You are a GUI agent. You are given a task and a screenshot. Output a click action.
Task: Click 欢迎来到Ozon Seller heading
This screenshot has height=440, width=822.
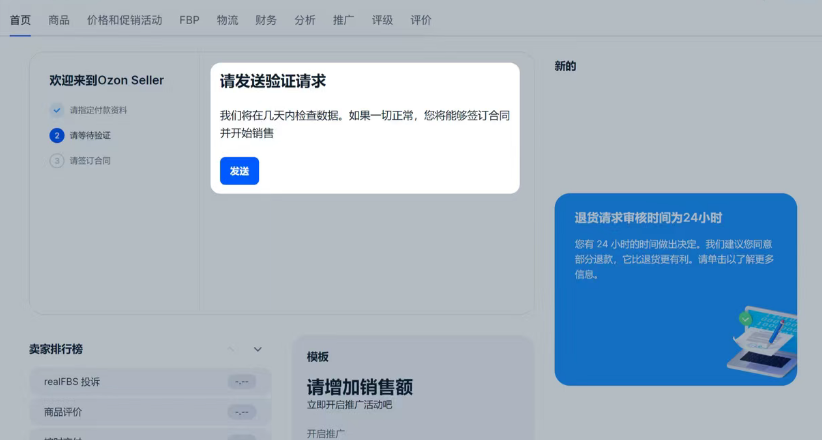[x=106, y=80]
